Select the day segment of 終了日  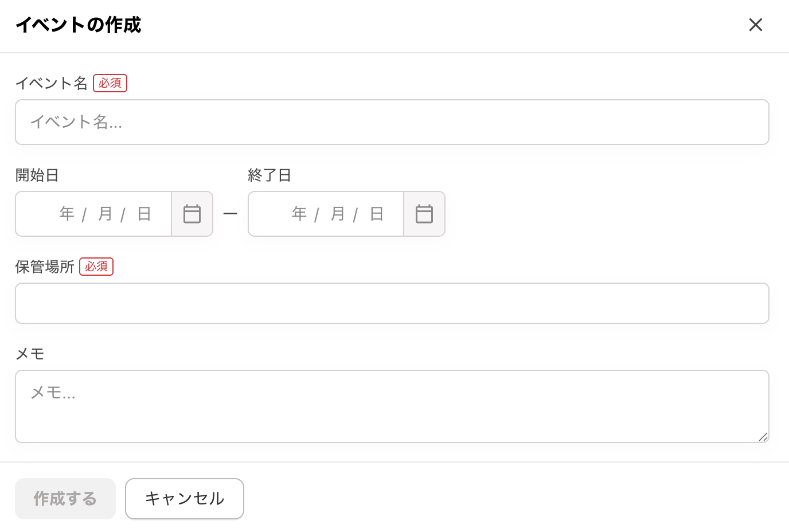click(377, 214)
